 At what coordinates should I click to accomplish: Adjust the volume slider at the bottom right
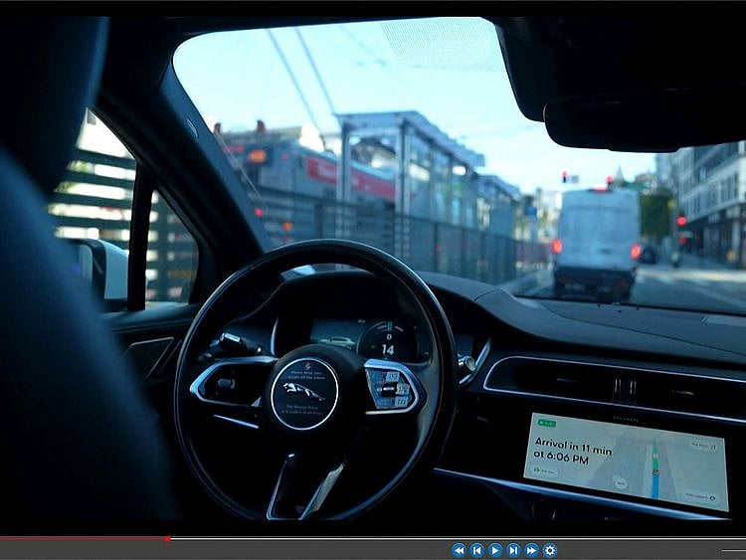click(x=734, y=551)
